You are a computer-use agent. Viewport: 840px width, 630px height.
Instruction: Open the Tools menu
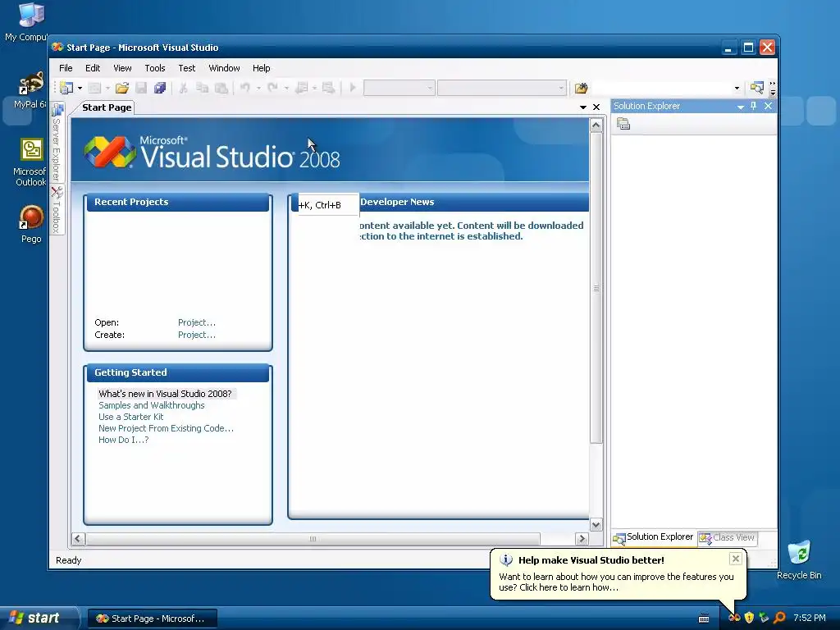click(x=155, y=68)
